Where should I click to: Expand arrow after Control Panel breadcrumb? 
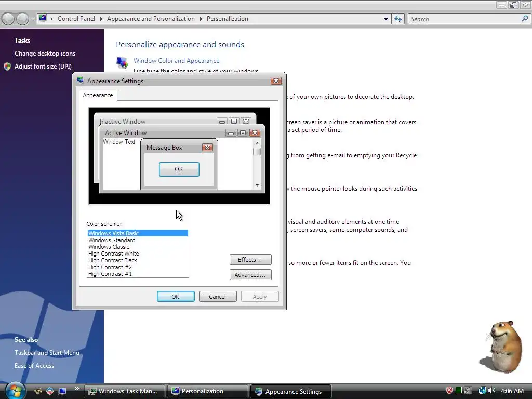click(101, 19)
